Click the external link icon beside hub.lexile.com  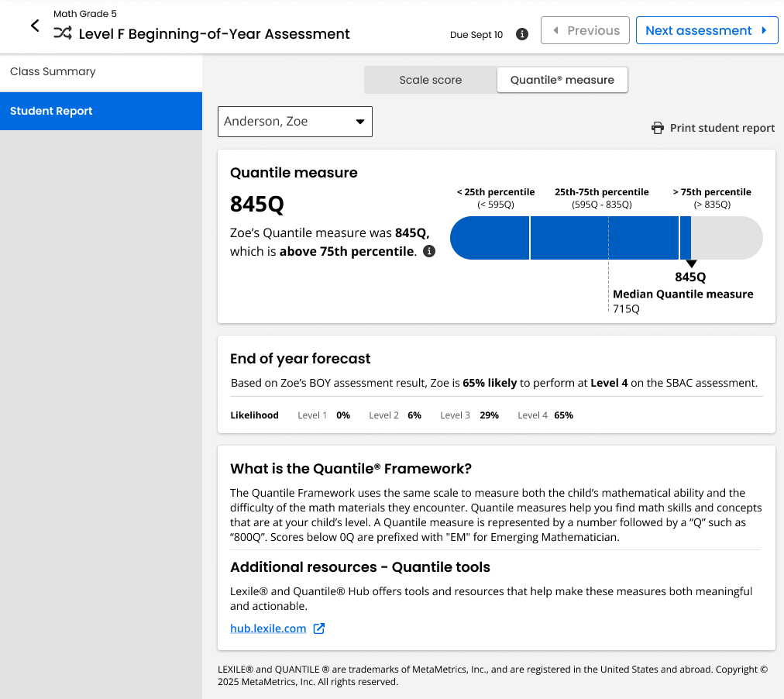click(319, 628)
